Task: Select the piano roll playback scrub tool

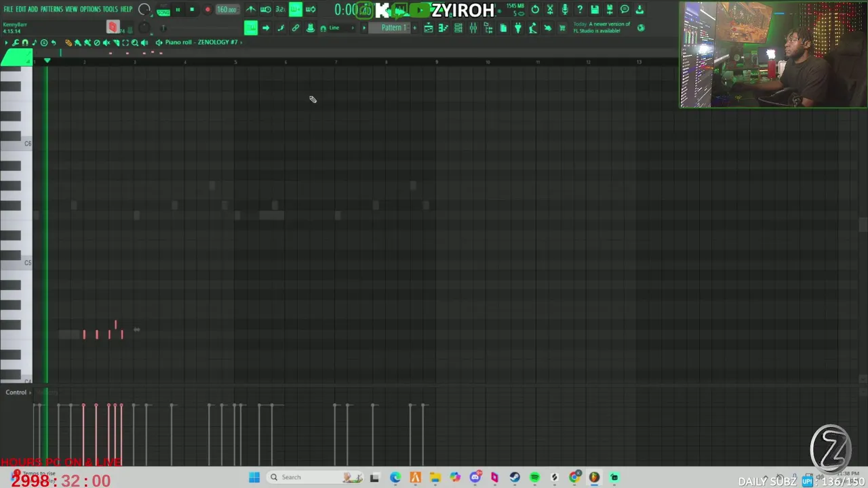Action: tap(144, 42)
